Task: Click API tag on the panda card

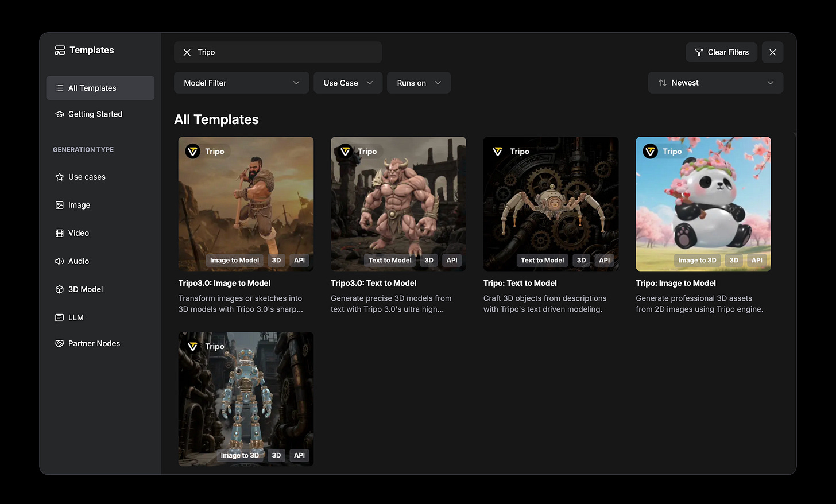Action: pyautogui.click(x=757, y=261)
